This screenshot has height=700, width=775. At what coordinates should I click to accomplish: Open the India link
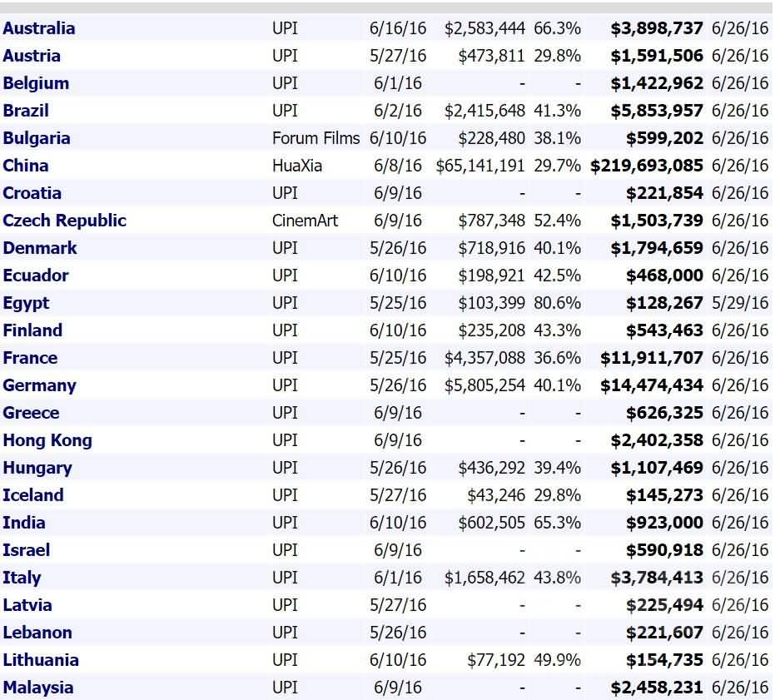pos(24,523)
